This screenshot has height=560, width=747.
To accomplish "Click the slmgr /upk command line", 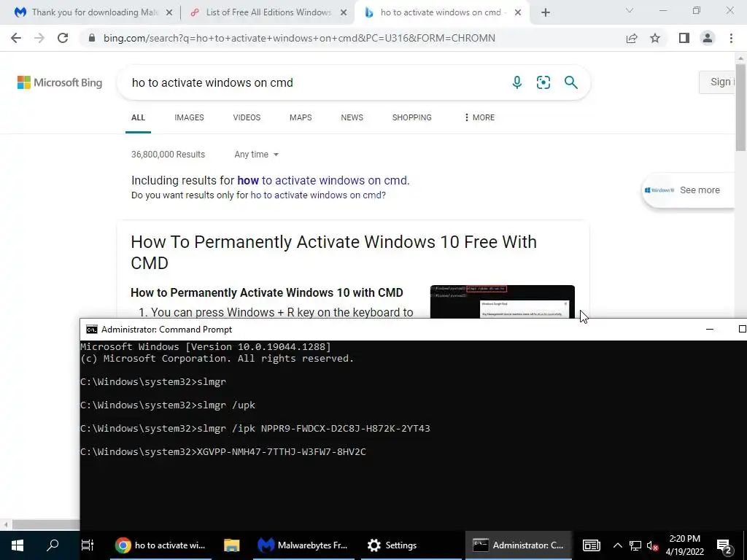I will pos(168,405).
